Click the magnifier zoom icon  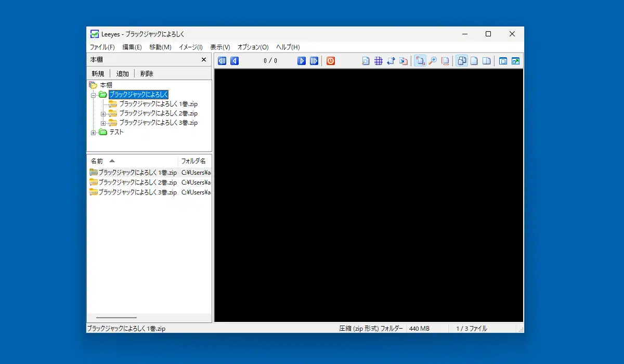pyautogui.click(x=433, y=61)
